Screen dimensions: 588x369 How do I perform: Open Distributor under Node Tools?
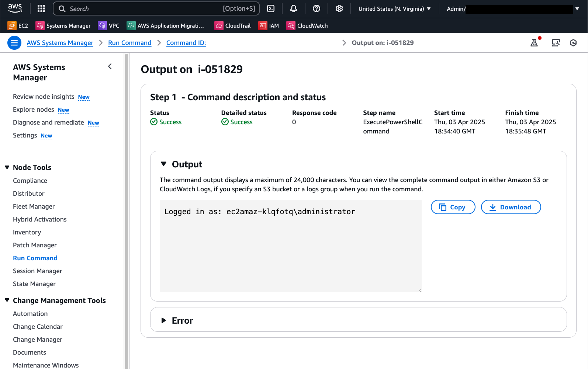pos(29,194)
